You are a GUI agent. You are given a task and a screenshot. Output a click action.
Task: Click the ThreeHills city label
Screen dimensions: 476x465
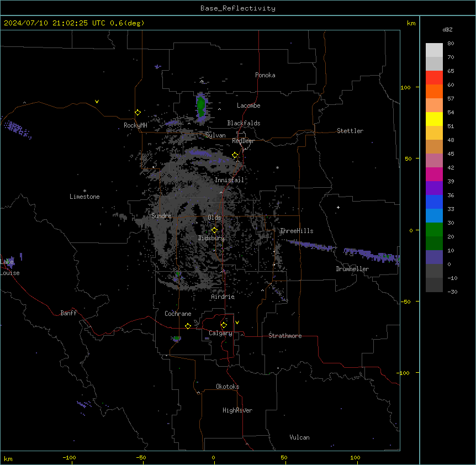coord(297,231)
